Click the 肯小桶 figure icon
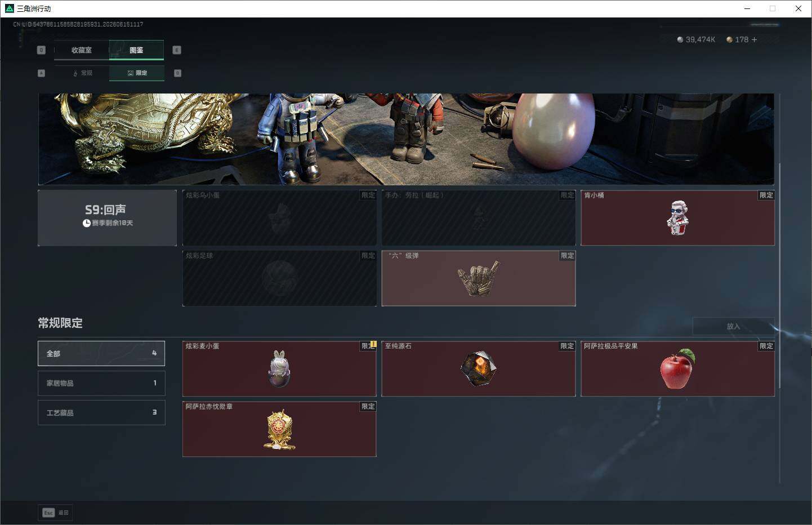 (679, 218)
